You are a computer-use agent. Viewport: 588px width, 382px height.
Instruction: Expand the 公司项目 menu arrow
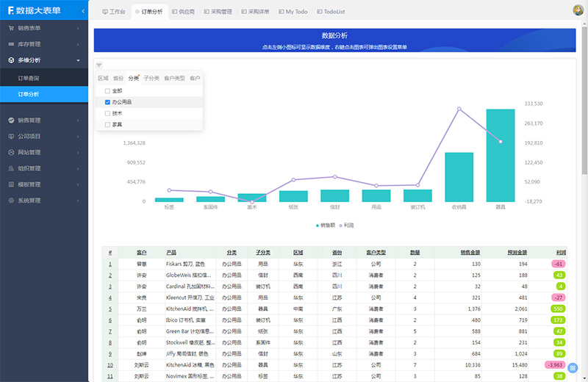point(78,137)
